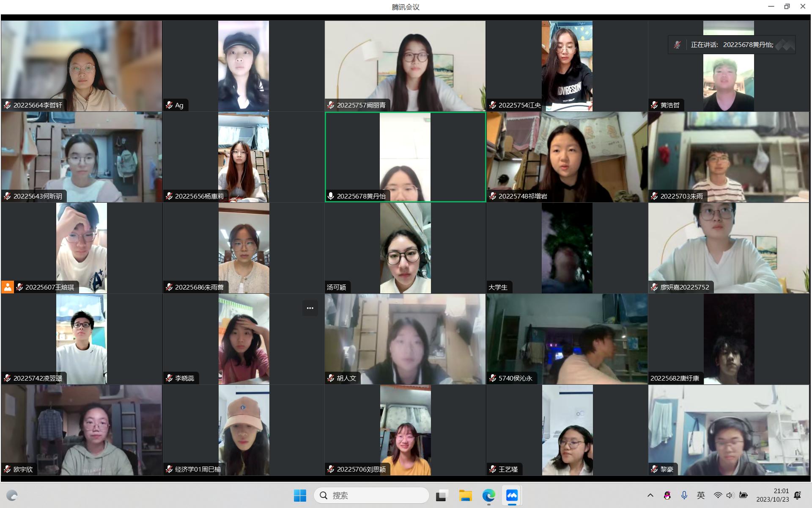Open Wi-Fi network flyout

pyautogui.click(x=718, y=495)
